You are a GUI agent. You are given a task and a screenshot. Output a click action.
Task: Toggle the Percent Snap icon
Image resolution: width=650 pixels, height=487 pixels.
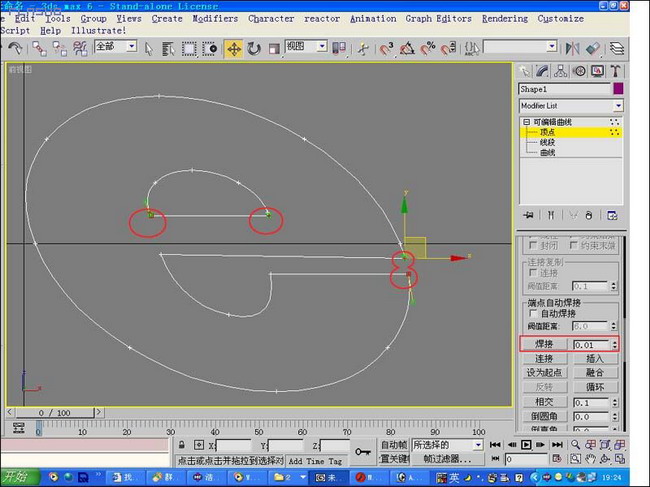pos(427,49)
